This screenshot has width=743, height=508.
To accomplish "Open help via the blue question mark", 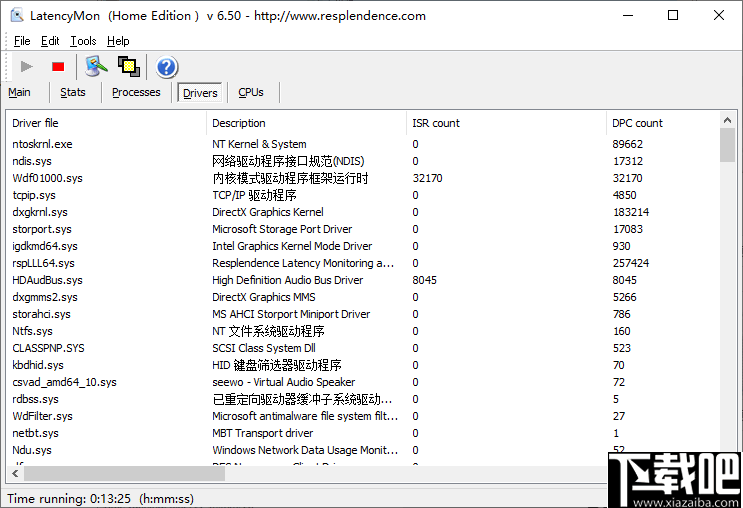I will pyautogui.click(x=166, y=67).
